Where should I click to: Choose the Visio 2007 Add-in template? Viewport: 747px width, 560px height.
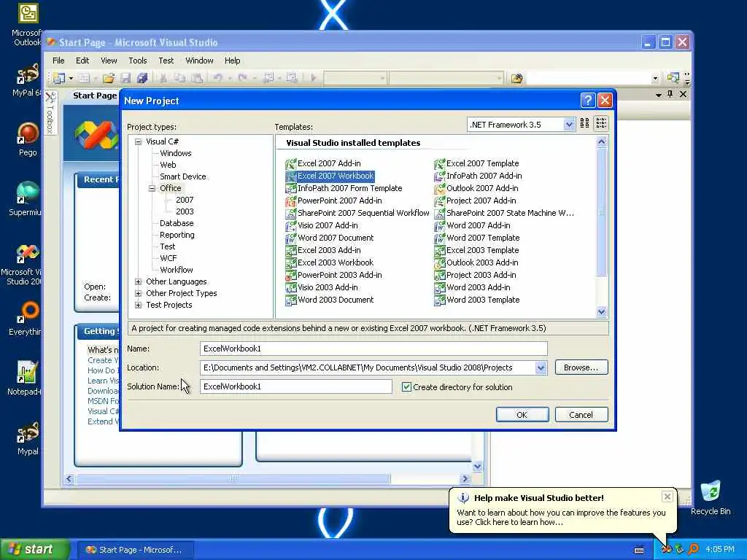(322, 225)
